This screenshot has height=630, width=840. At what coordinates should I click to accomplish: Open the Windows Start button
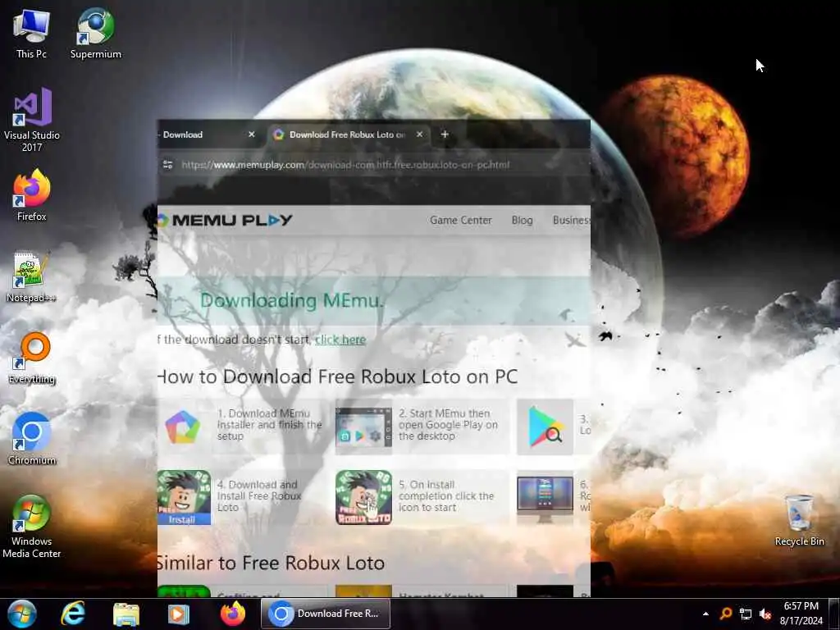tap(22, 614)
